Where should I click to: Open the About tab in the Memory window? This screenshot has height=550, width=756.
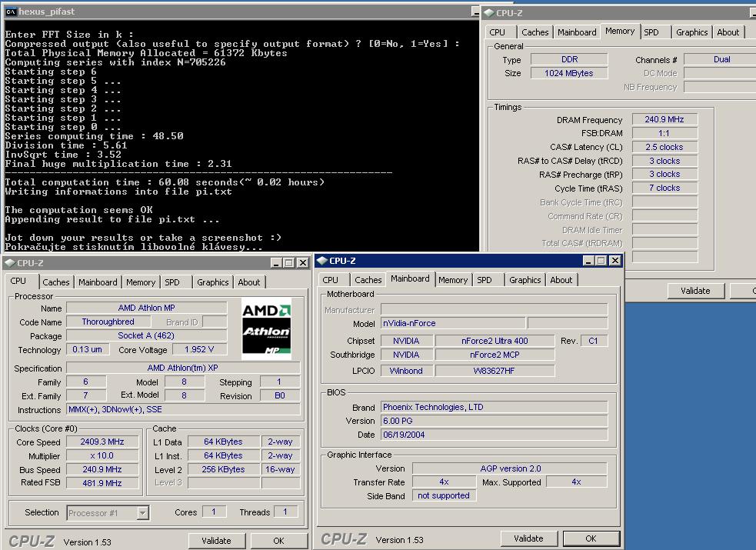coord(728,32)
